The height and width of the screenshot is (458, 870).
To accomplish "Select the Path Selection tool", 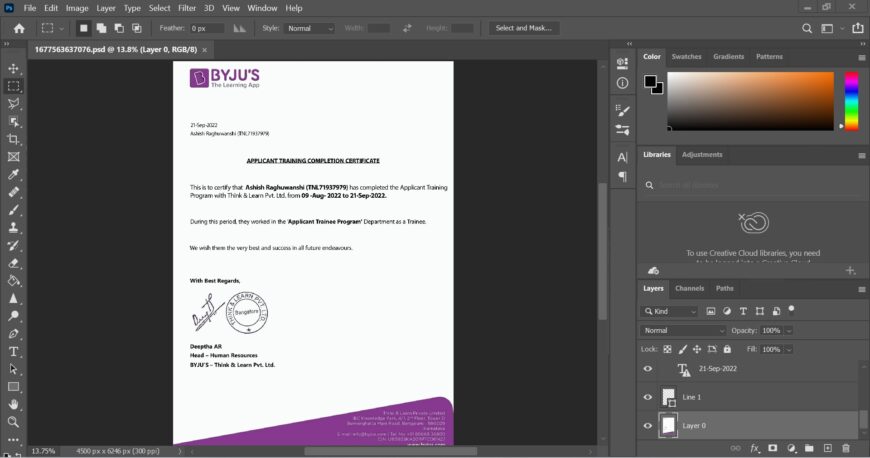I will 13,369.
